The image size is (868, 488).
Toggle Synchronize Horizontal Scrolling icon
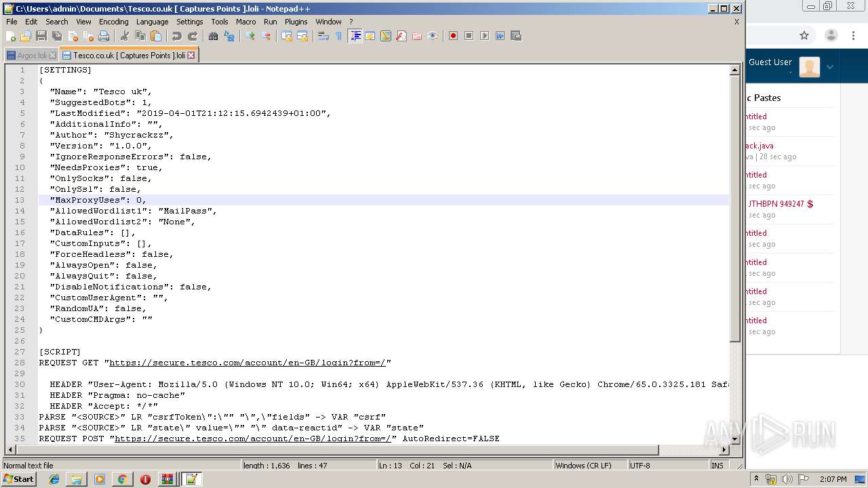coord(302,36)
